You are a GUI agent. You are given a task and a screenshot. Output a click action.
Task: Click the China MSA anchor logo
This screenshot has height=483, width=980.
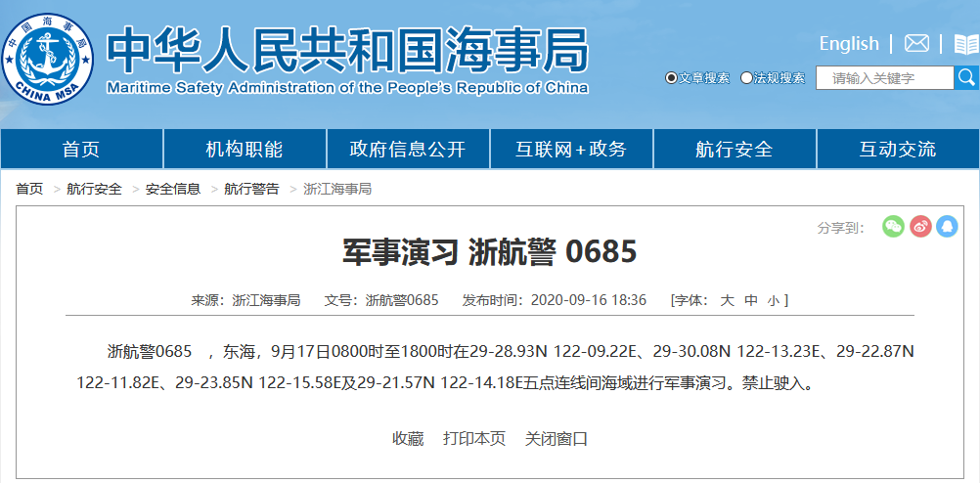(x=48, y=59)
